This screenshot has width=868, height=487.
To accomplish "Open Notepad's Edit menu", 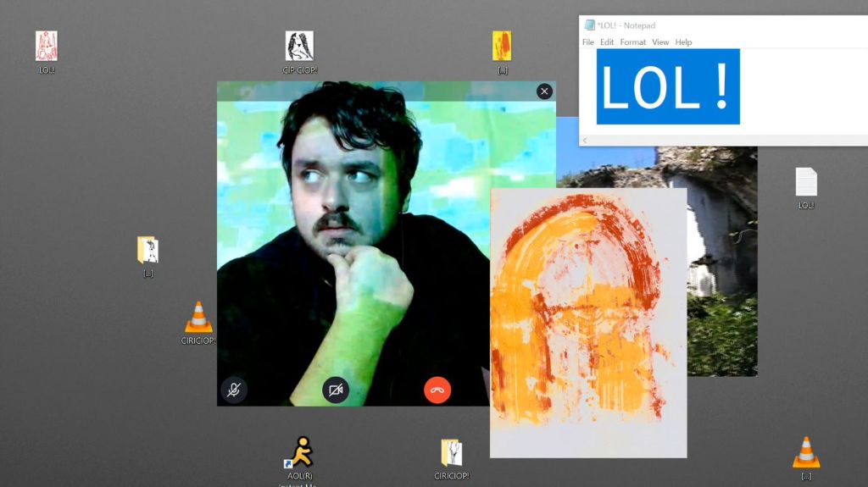I will [607, 42].
